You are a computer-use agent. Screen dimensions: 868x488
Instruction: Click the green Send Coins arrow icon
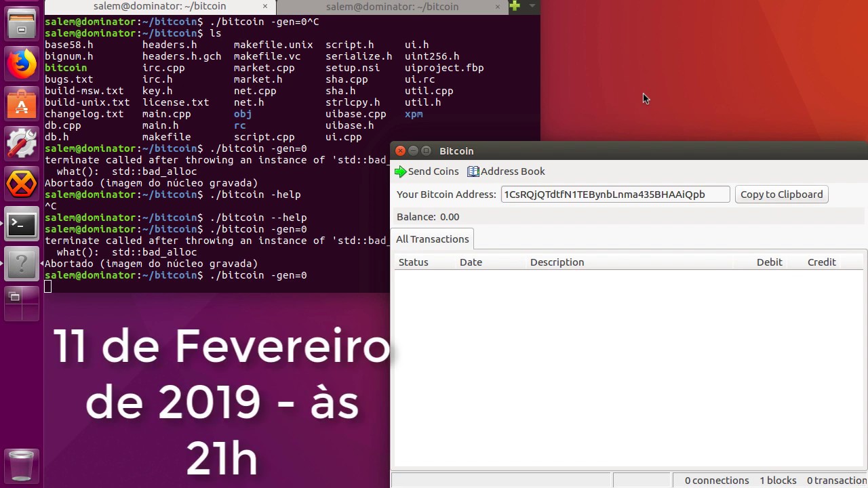click(400, 171)
